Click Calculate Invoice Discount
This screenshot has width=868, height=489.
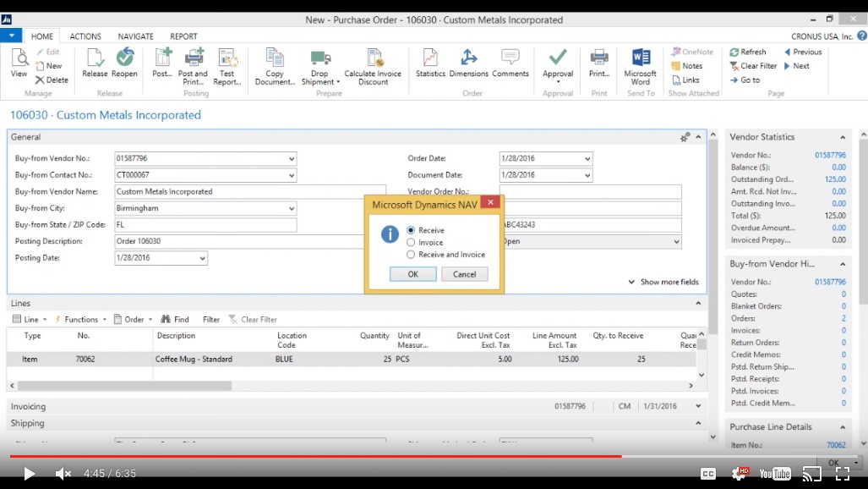[x=373, y=67]
